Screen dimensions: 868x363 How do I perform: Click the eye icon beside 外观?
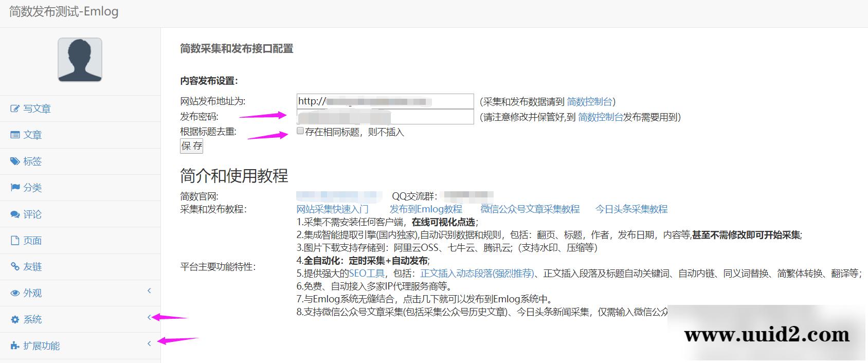(x=15, y=293)
